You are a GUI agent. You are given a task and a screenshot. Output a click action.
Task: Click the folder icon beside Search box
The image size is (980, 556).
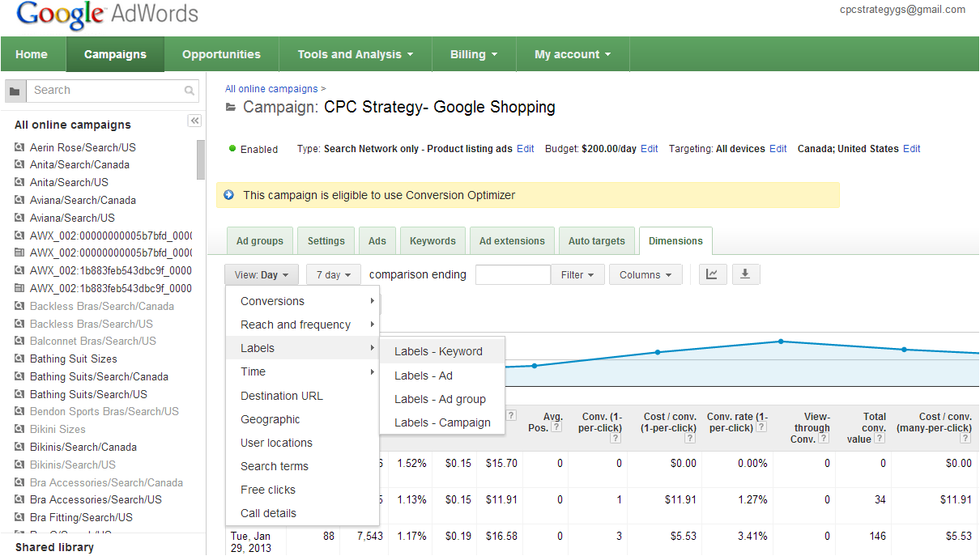pyautogui.click(x=15, y=91)
